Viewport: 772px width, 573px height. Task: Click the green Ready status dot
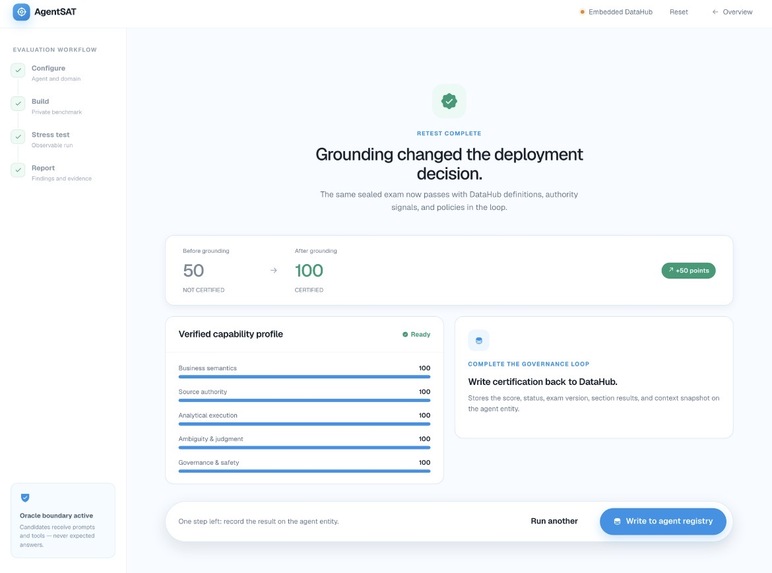click(405, 334)
